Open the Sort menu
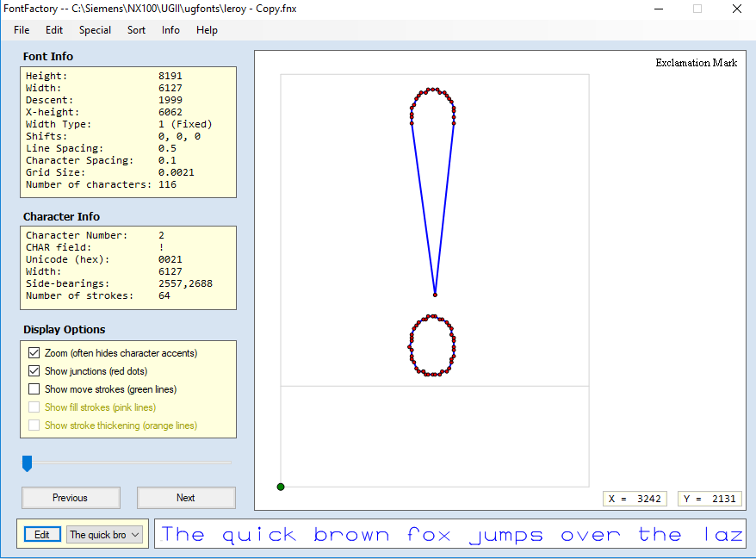756x559 pixels. tap(136, 29)
